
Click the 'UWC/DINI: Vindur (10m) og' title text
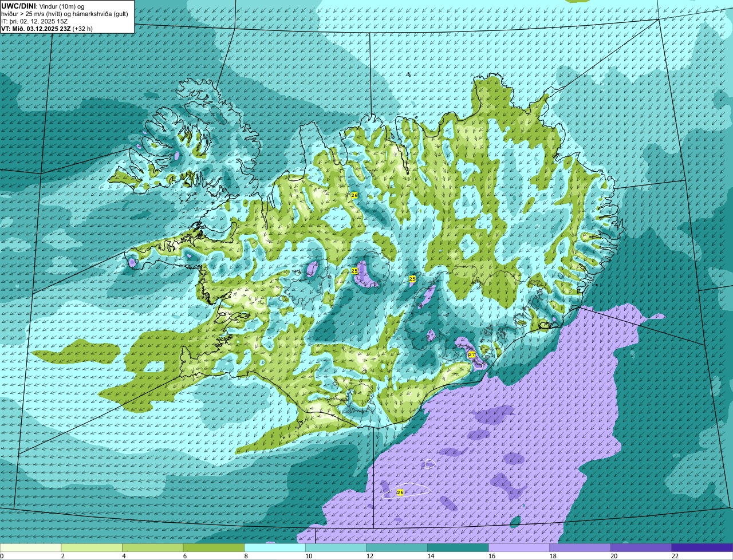pyautogui.click(x=44, y=6)
